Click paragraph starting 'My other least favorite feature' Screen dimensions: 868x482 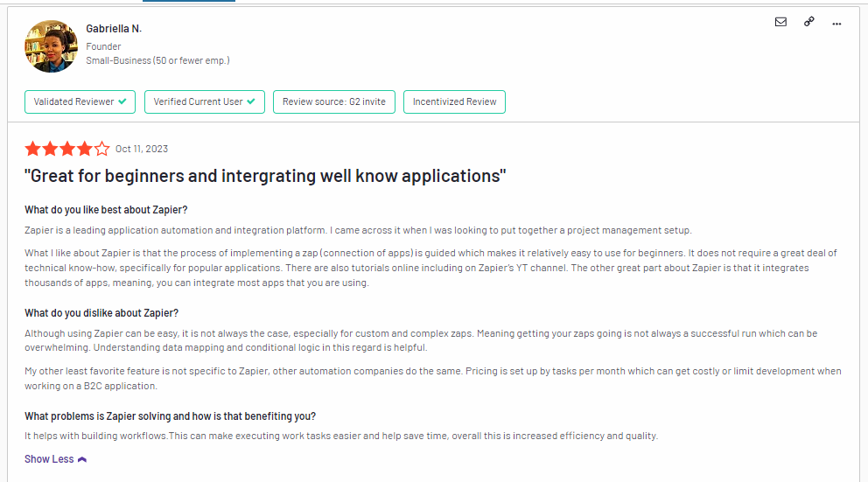point(433,379)
